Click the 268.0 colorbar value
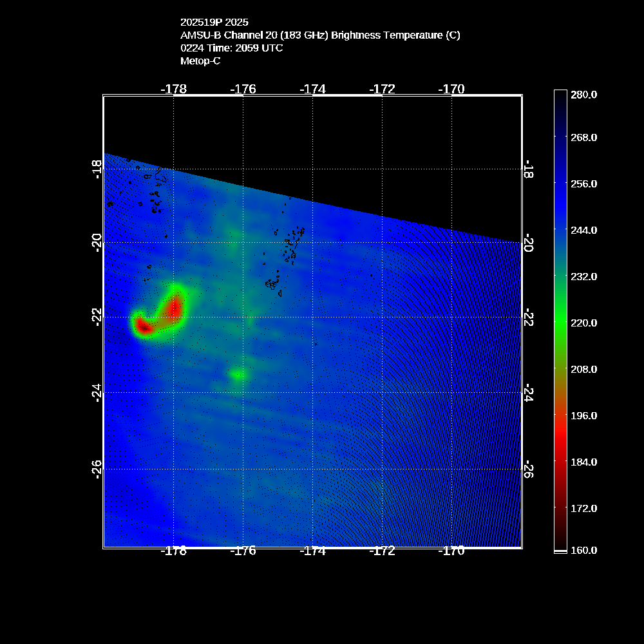 583,137
